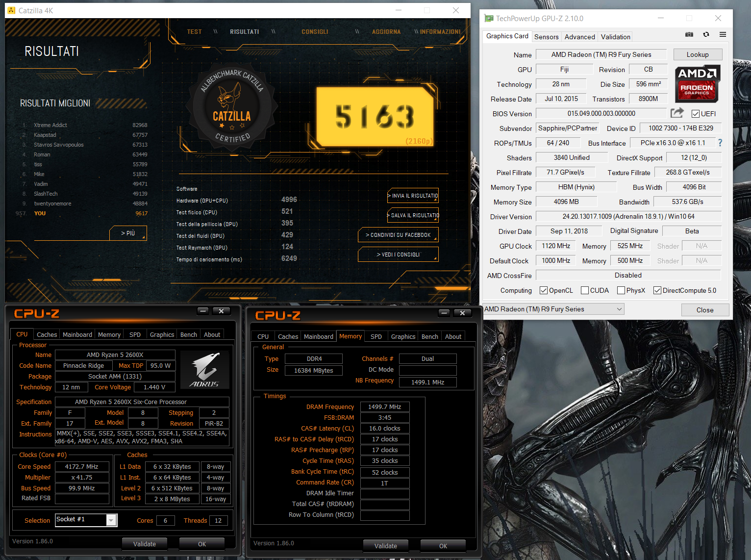Toggle the CUDA checkbox
This screenshot has width=751, height=560.
[585, 290]
